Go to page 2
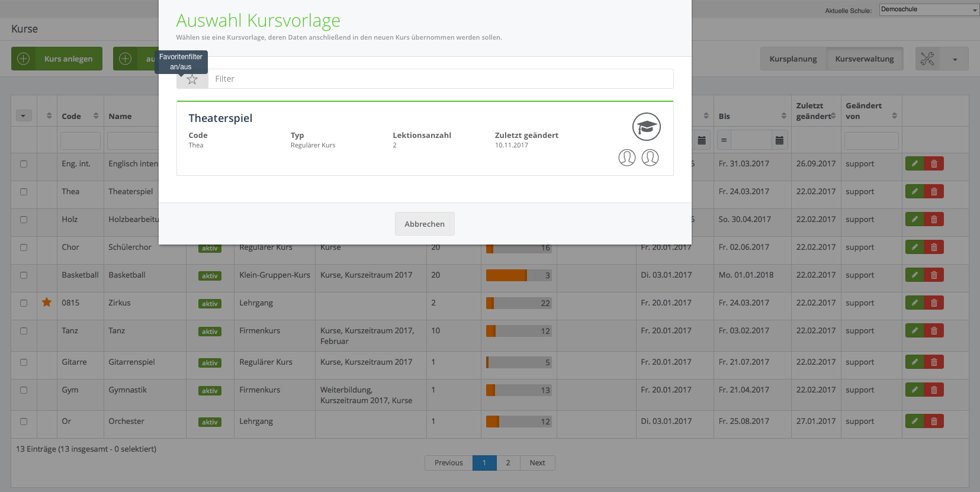Image resolution: width=980 pixels, height=492 pixels. click(508, 463)
